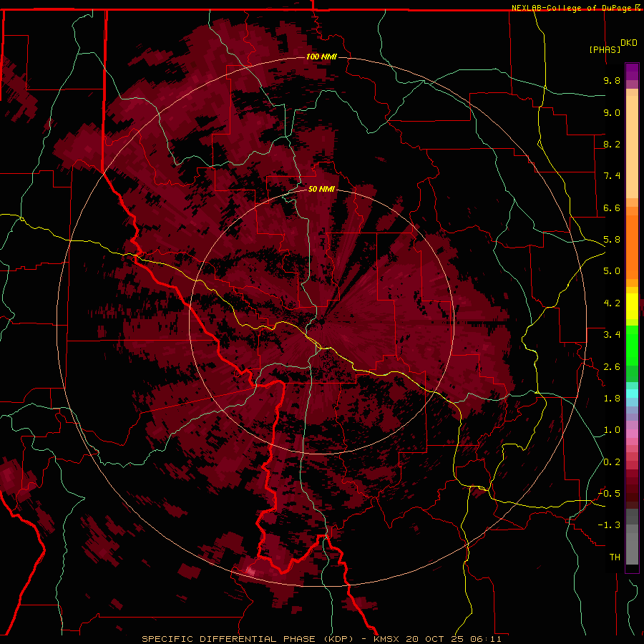Click the 50 NMI range ring label

tap(321, 189)
